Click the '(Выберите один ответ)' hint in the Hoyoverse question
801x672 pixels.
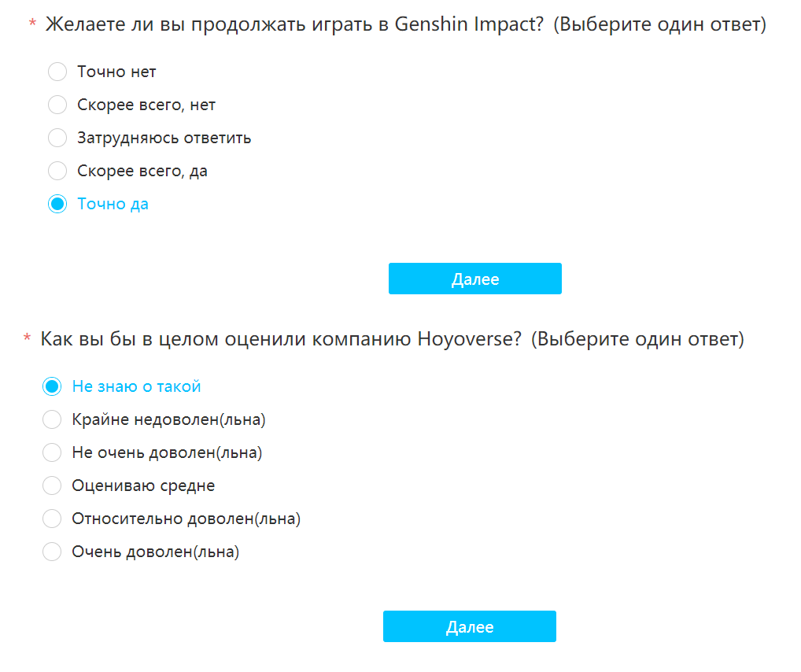[637, 339]
